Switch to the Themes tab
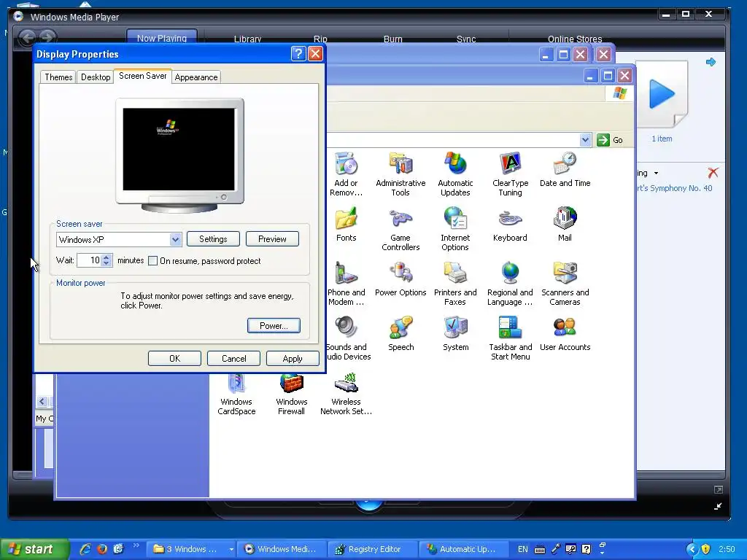 pos(58,77)
